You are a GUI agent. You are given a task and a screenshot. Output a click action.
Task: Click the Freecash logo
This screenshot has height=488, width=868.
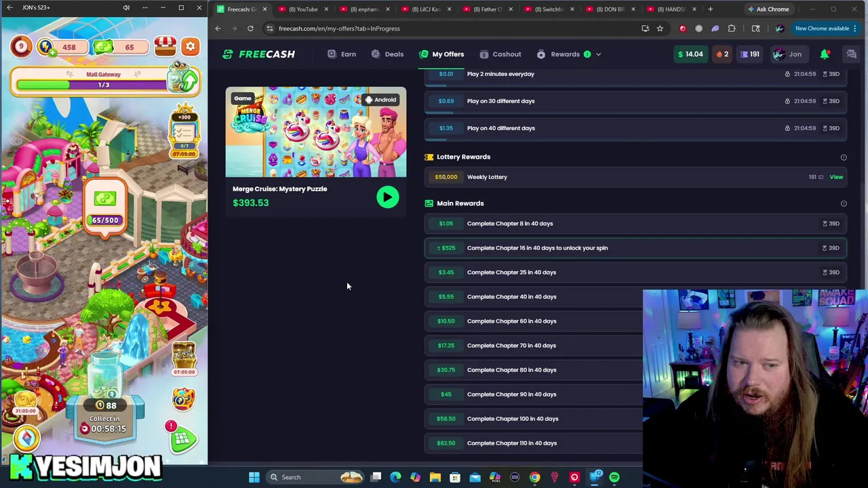[258, 54]
